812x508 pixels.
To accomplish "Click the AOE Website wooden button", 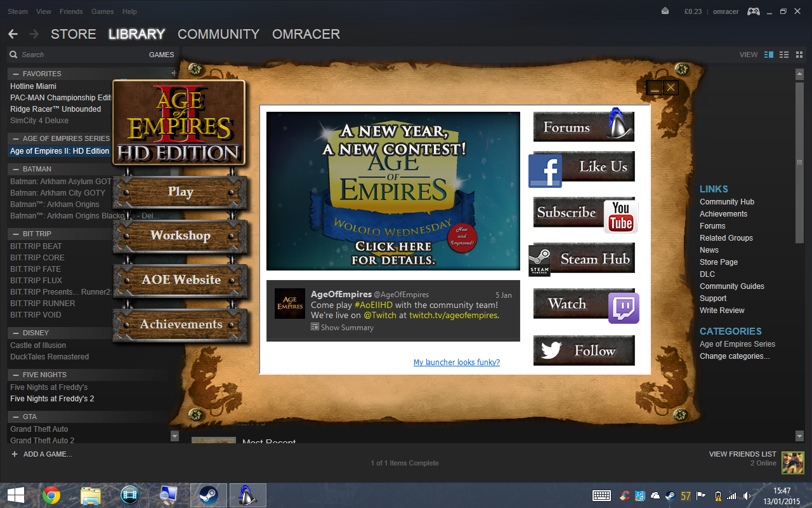I will click(181, 280).
